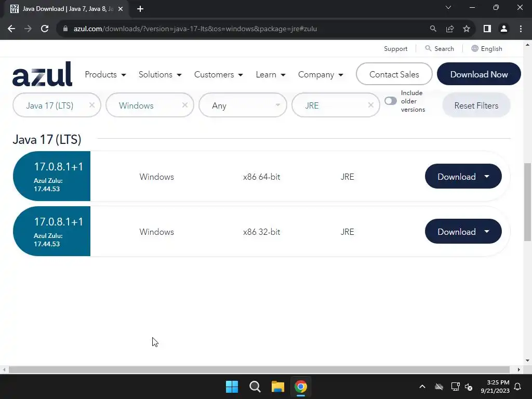Open the Chrome three-dot menu
This screenshot has width=532, height=399.
click(521, 29)
